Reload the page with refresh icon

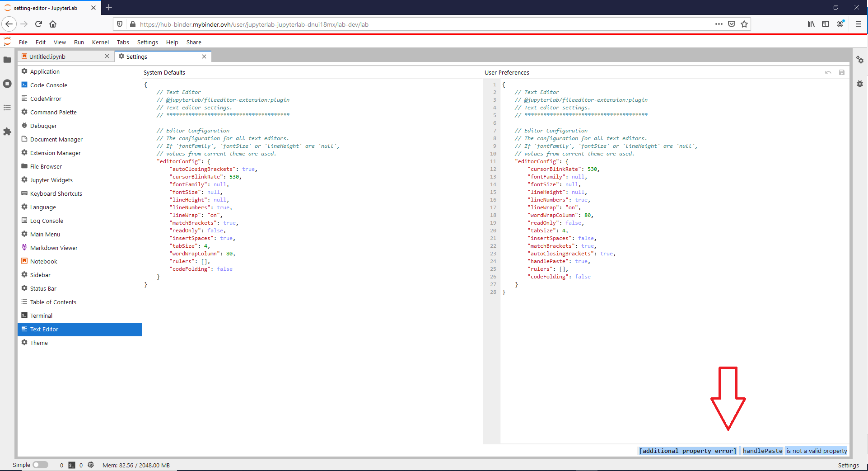click(x=38, y=24)
